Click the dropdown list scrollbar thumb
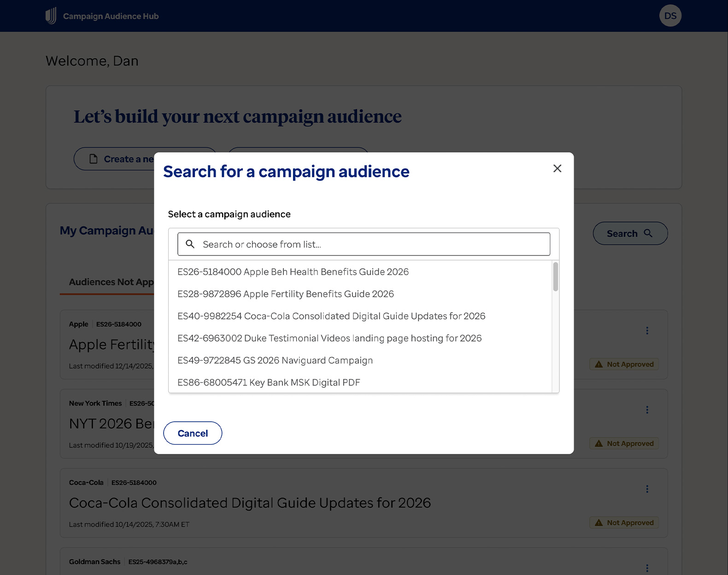 tap(555, 277)
